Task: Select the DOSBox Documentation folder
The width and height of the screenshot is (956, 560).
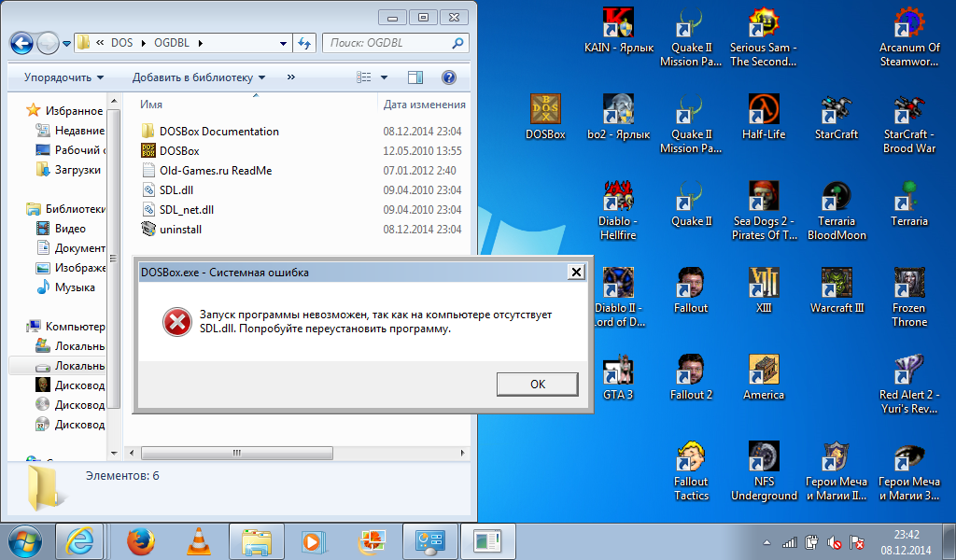Action: click(210, 131)
